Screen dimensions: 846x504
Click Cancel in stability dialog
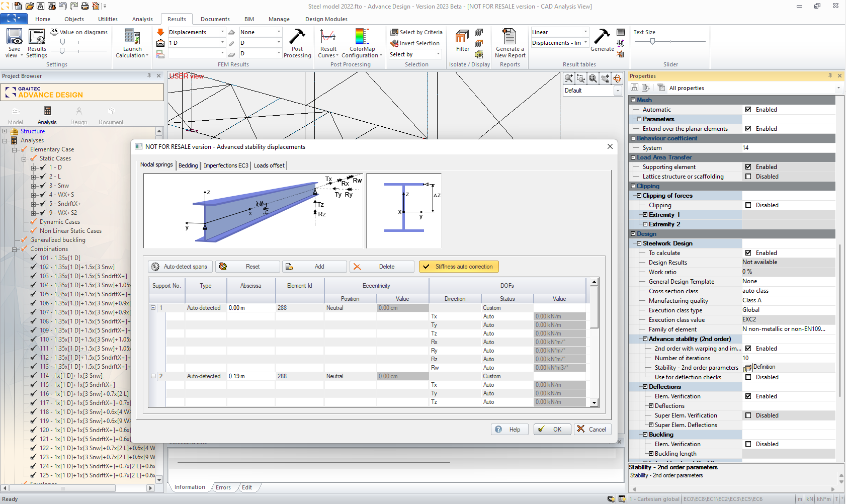[593, 429]
